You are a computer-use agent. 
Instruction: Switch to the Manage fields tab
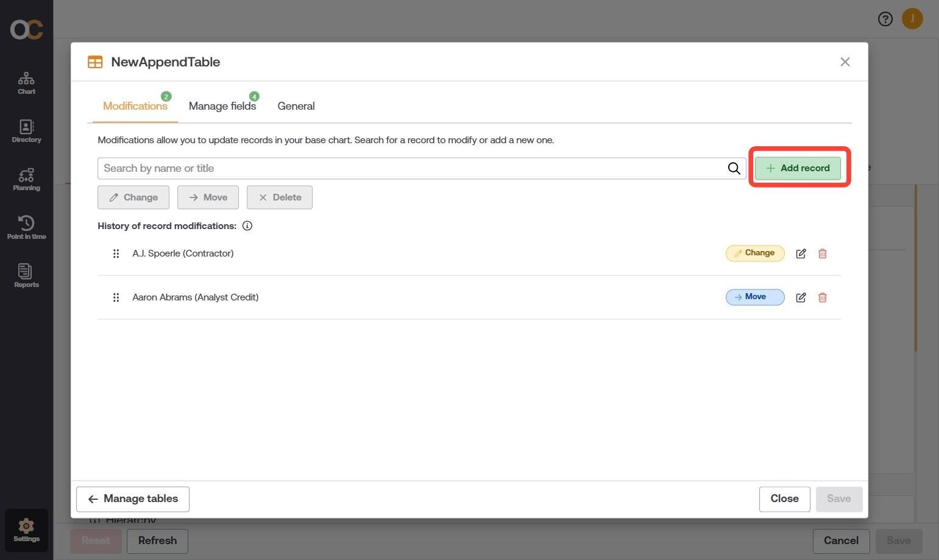click(x=222, y=106)
